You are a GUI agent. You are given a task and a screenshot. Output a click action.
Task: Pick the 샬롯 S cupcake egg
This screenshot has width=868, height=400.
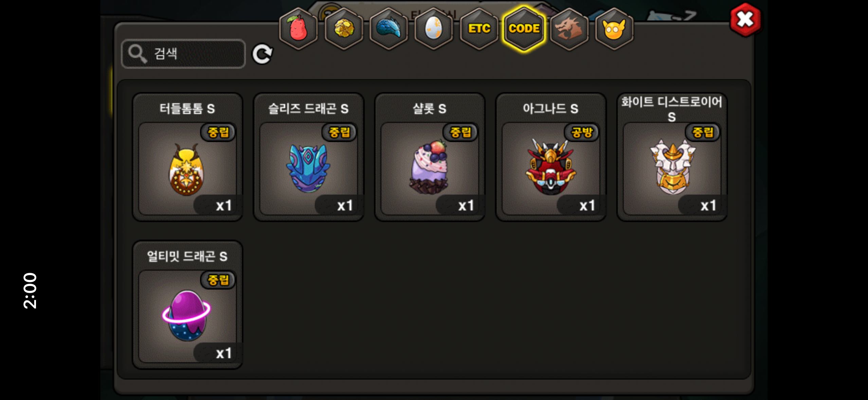point(430,157)
